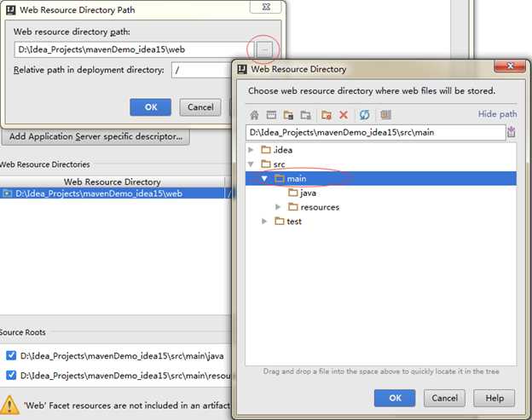Click IntelliJ icon in Web Resource Directory title
This screenshot has width=532, height=420.
(242, 69)
